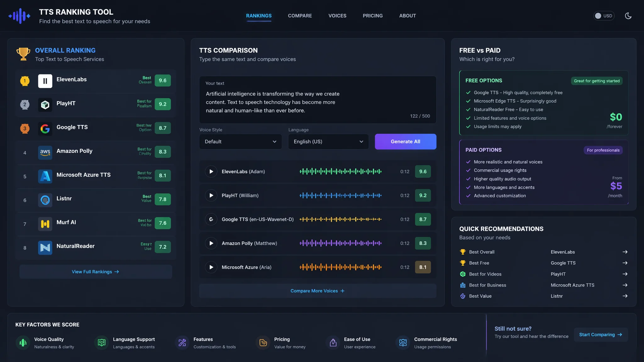The width and height of the screenshot is (644, 362).
Task: Click the Listnr logo in the ranking list
Action: click(45, 200)
